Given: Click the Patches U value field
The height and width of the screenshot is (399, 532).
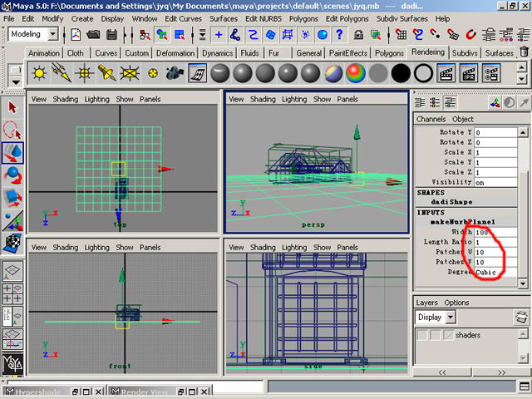Looking at the screenshot, I should coord(495,252).
